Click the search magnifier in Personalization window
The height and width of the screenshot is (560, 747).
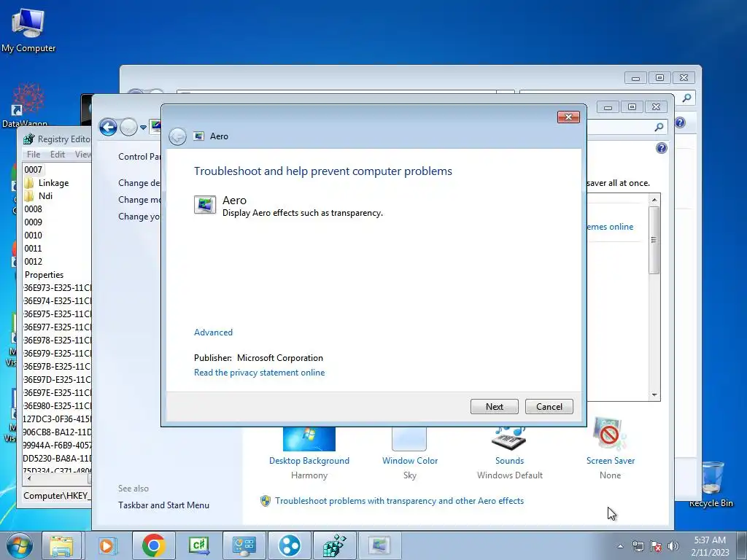coord(659,127)
